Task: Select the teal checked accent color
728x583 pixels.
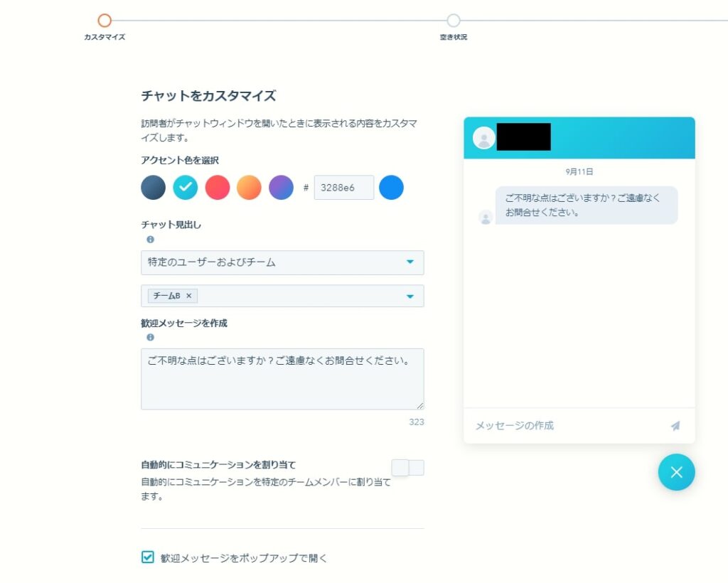Action: pos(186,188)
